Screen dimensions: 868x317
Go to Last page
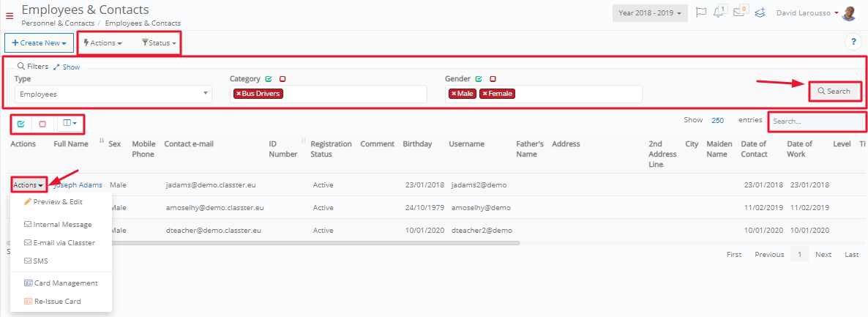(851, 254)
